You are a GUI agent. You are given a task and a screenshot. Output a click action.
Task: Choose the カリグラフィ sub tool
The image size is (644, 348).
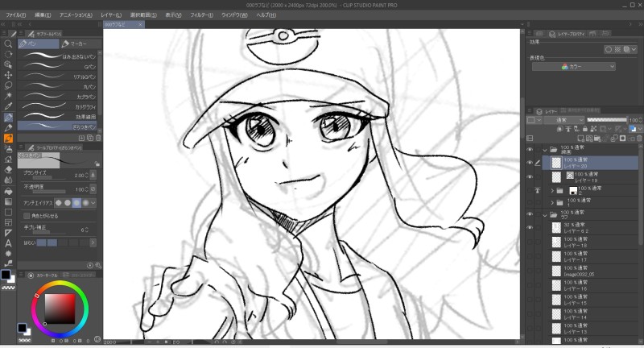(57, 106)
